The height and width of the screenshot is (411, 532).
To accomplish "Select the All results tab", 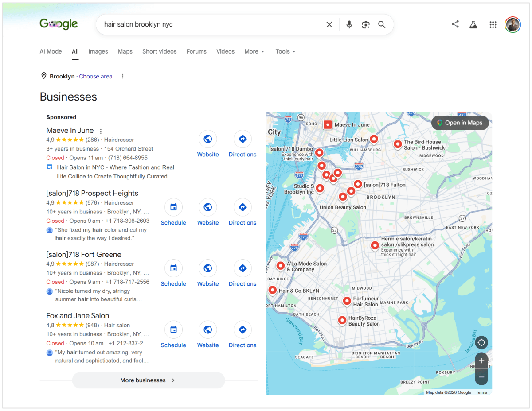I will point(75,51).
